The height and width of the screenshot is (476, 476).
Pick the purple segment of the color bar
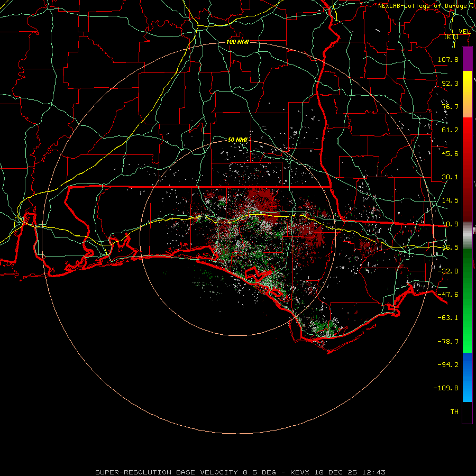[x=467, y=59]
